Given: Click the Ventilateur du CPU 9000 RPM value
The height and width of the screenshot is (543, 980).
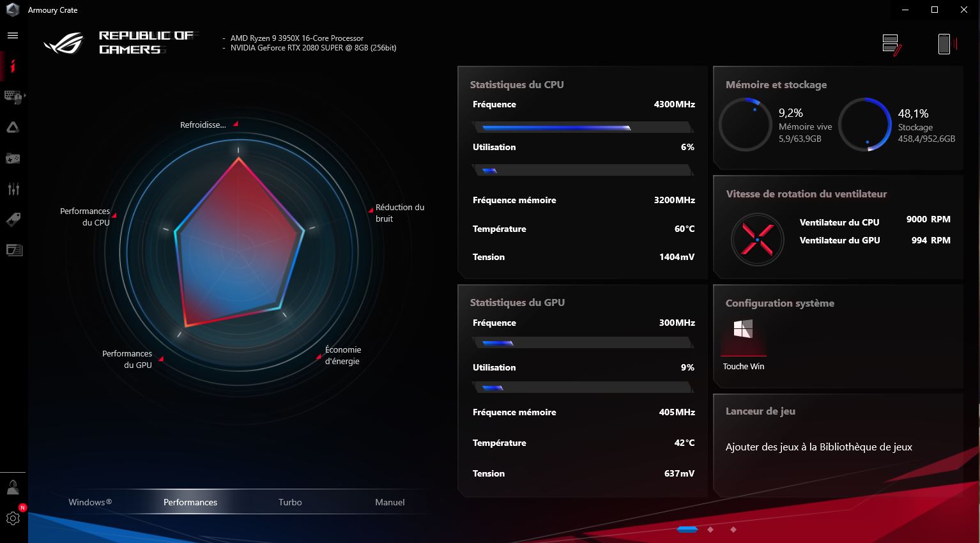Looking at the screenshot, I should 928,219.
